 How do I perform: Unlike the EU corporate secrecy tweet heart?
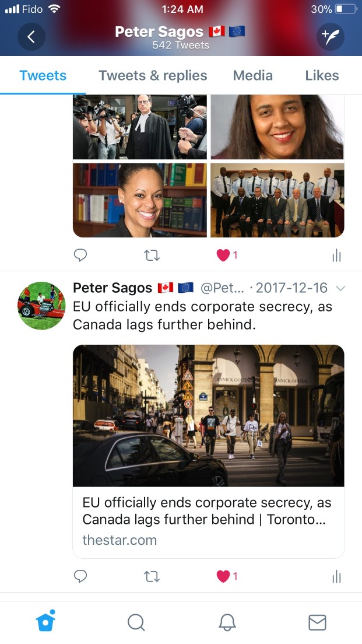click(x=223, y=577)
